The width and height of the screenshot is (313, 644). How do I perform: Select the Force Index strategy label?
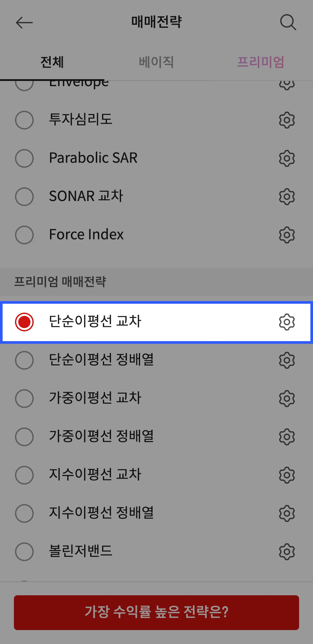pyautogui.click(x=86, y=235)
